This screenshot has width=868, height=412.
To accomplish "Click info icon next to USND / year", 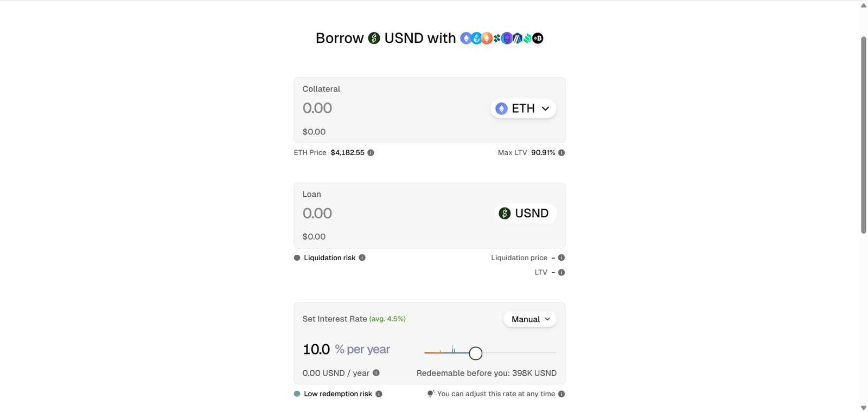I will point(376,373).
